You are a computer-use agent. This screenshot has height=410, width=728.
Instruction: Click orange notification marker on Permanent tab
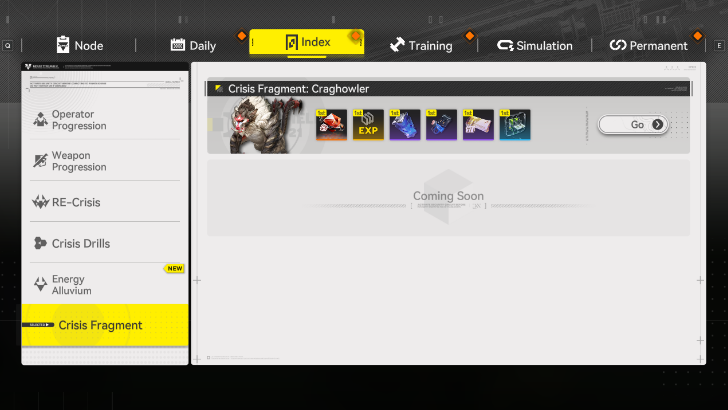(x=697, y=36)
